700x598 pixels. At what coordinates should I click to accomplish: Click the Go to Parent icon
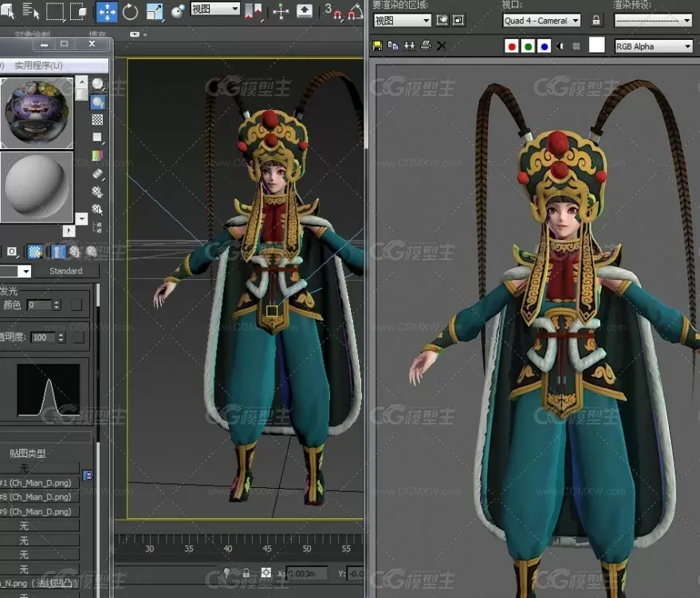point(74,252)
